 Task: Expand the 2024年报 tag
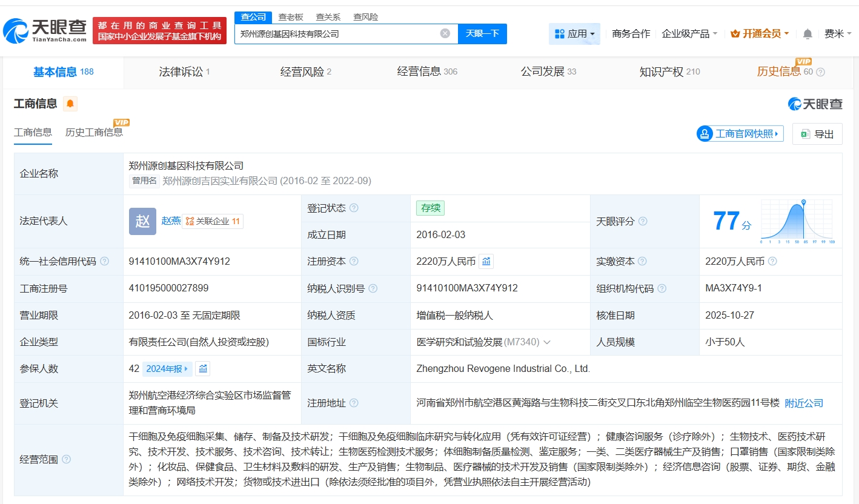(168, 368)
